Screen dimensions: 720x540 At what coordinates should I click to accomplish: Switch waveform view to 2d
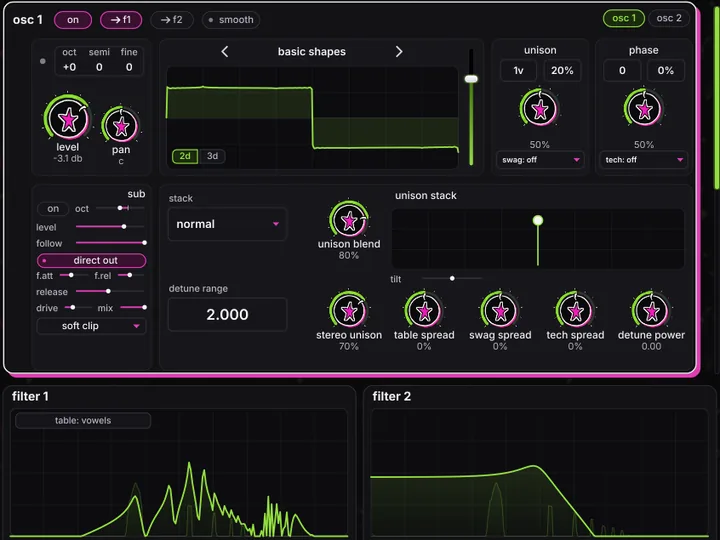pos(185,156)
